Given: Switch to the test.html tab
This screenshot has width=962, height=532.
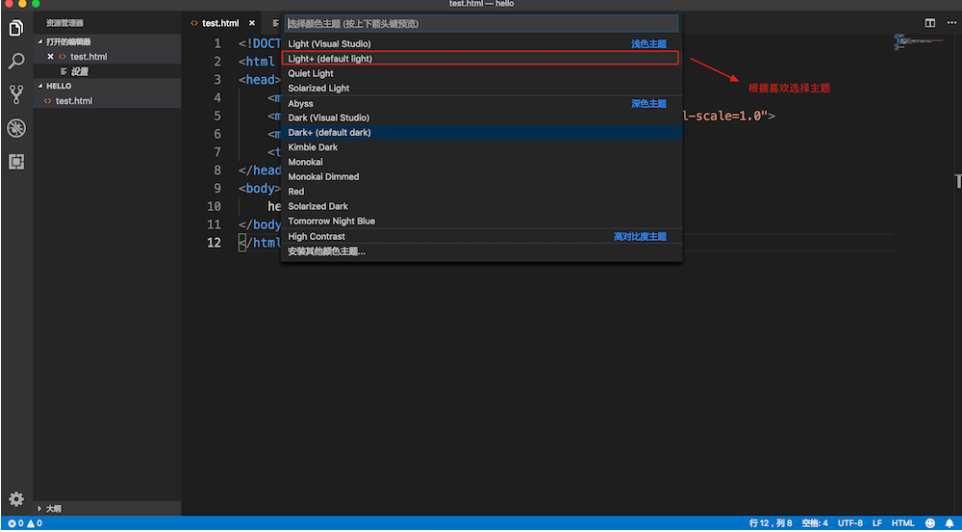Looking at the screenshot, I should [221, 23].
